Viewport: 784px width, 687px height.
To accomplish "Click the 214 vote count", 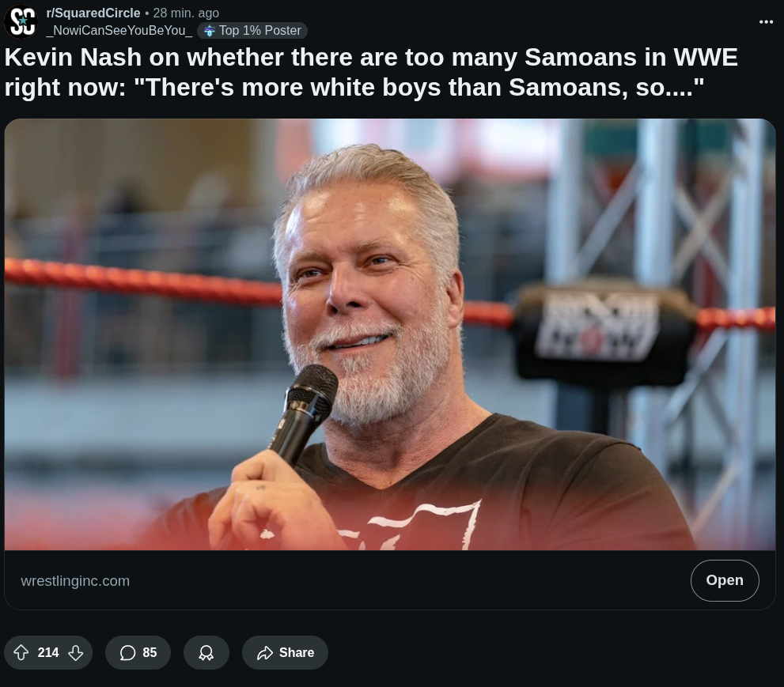I will pyautogui.click(x=48, y=653).
